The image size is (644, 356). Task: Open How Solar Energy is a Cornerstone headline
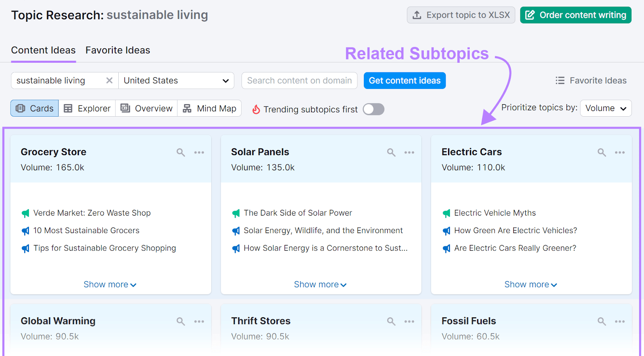click(326, 248)
